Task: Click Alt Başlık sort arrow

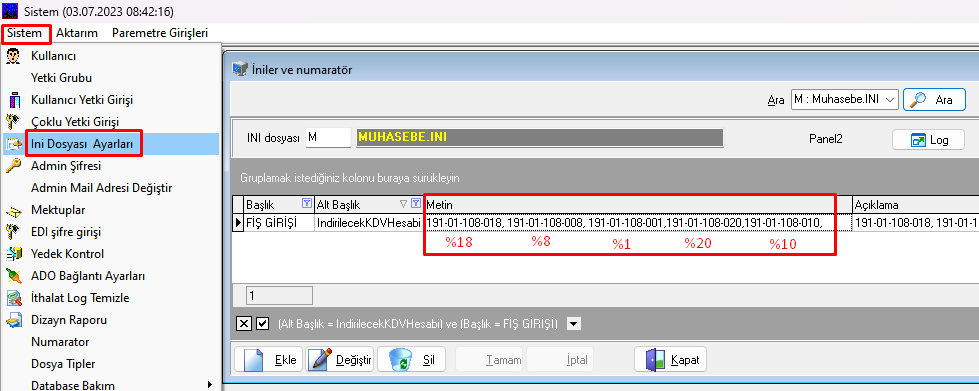Action: pos(403,204)
